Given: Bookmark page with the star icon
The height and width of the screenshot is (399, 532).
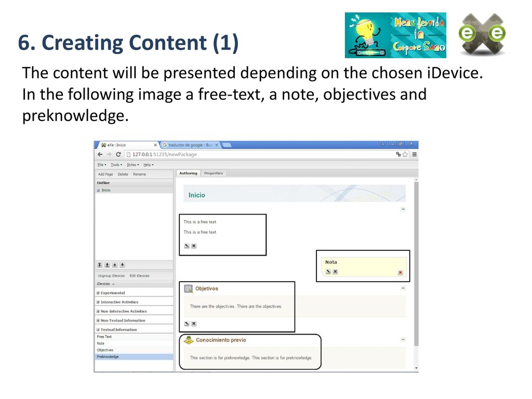Looking at the screenshot, I should 405,154.
